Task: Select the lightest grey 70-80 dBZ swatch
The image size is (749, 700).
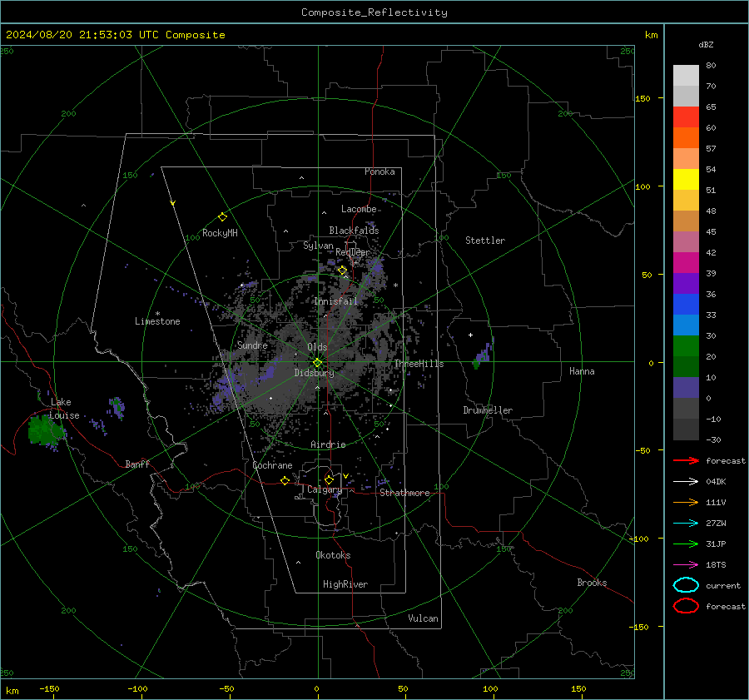Action: (x=686, y=76)
